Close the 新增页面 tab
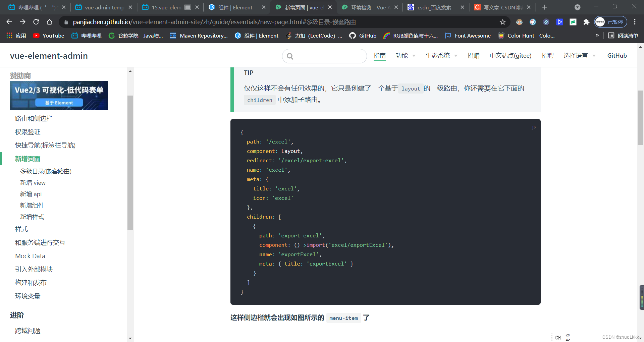This screenshot has width=644, height=342. pos(330,7)
